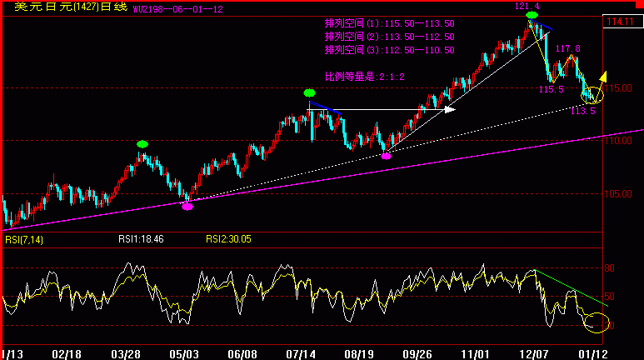This screenshot has height=360, width=644.
Task: Select the RSI 80 level label
Action: tap(610, 268)
